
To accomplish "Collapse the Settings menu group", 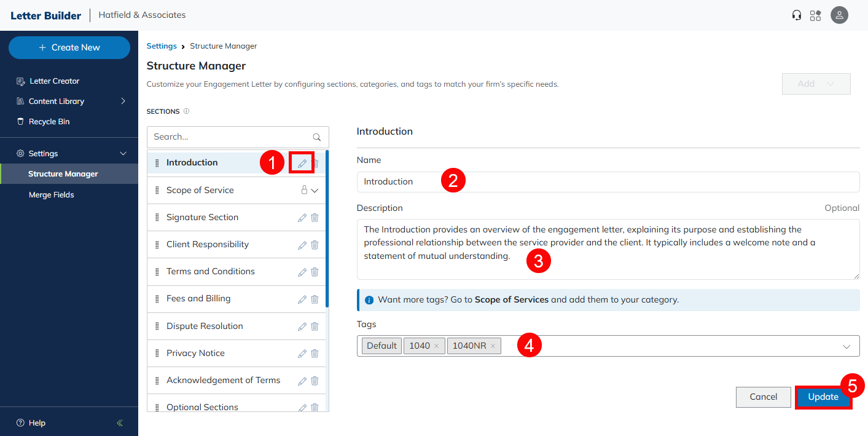I will point(123,154).
